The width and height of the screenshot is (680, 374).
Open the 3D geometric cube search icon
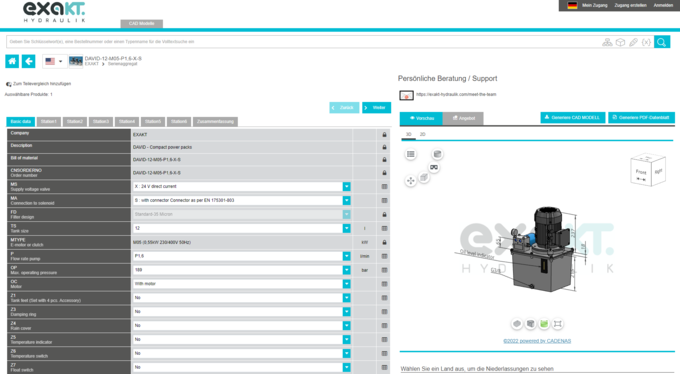coord(620,42)
